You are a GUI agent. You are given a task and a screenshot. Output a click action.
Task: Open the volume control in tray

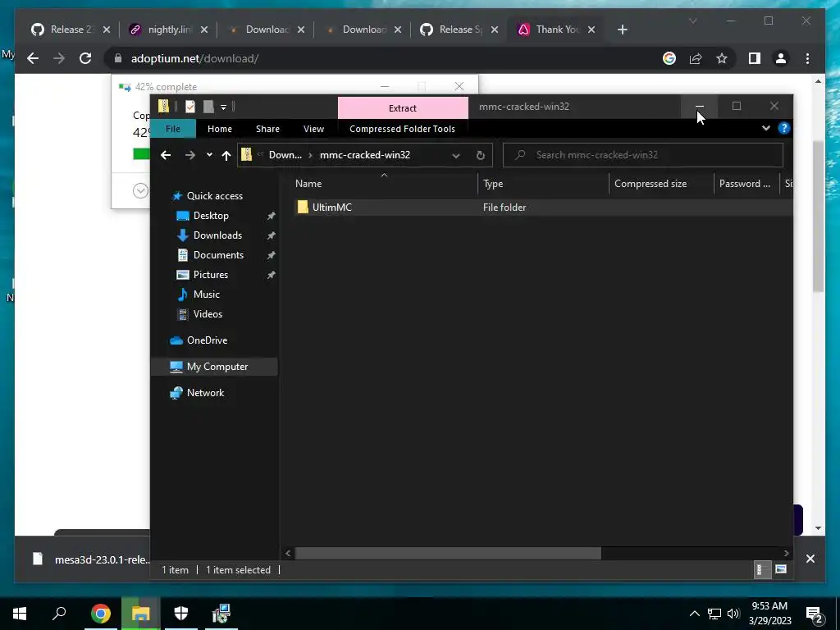(x=733, y=614)
